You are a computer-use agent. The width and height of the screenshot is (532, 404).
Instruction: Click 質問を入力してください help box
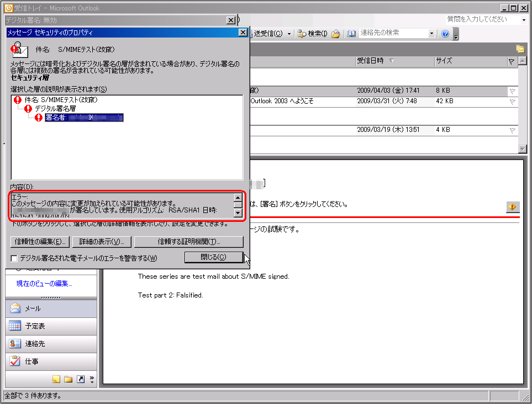pos(483,19)
